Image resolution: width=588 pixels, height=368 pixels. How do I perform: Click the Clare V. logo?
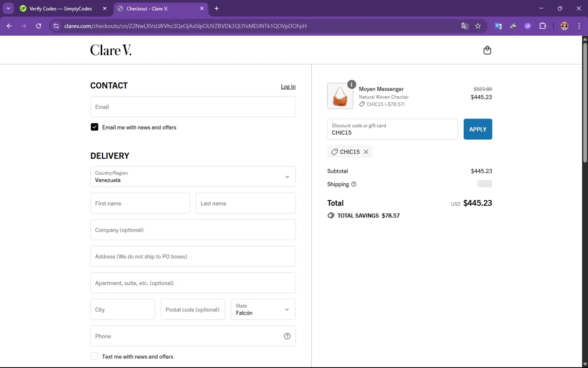[x=111, y=50]
